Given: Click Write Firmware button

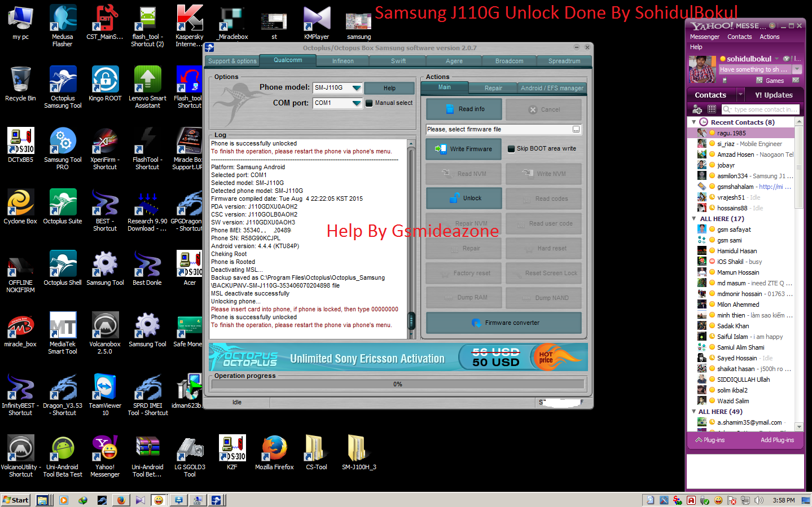Looking at the screenshot, I should 464,149.
